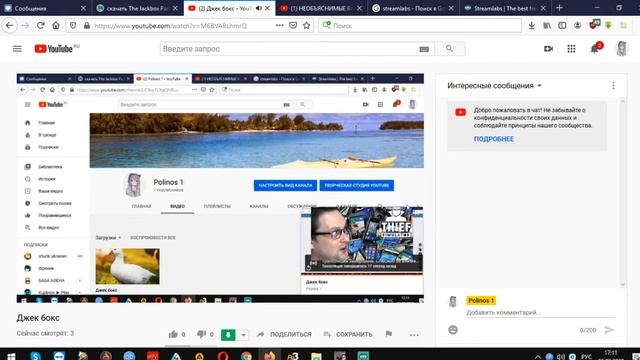Image resolution: width=640 pixels, height=360 pixels.
Task: Open Firefox downloads arrow
Action: click(x=531, y=25)
